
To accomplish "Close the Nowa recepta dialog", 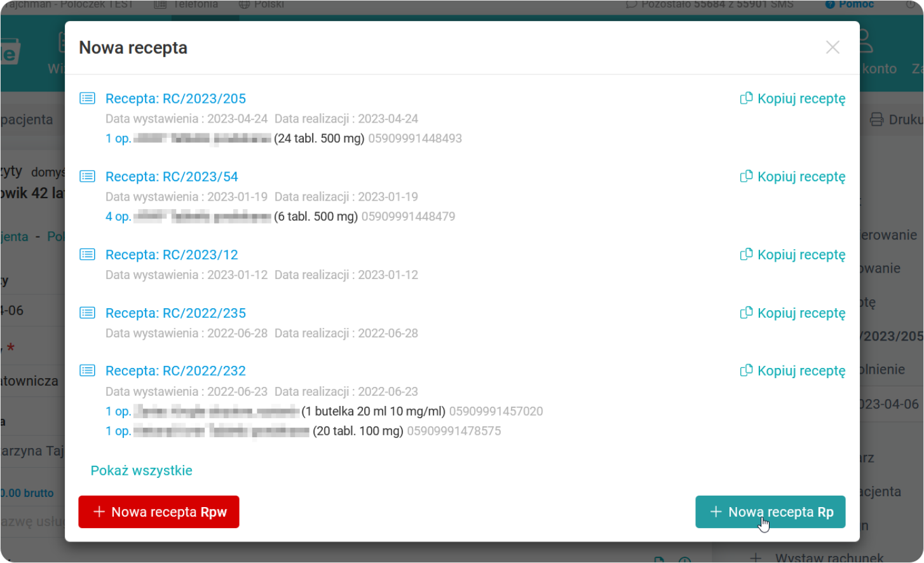I will [x=832, y=47].
